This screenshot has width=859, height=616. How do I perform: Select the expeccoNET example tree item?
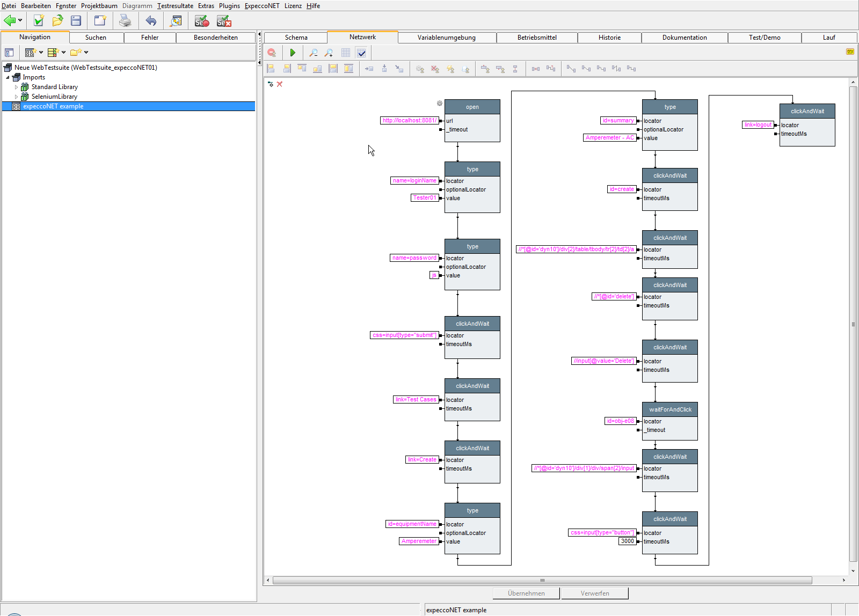point(53,106)
